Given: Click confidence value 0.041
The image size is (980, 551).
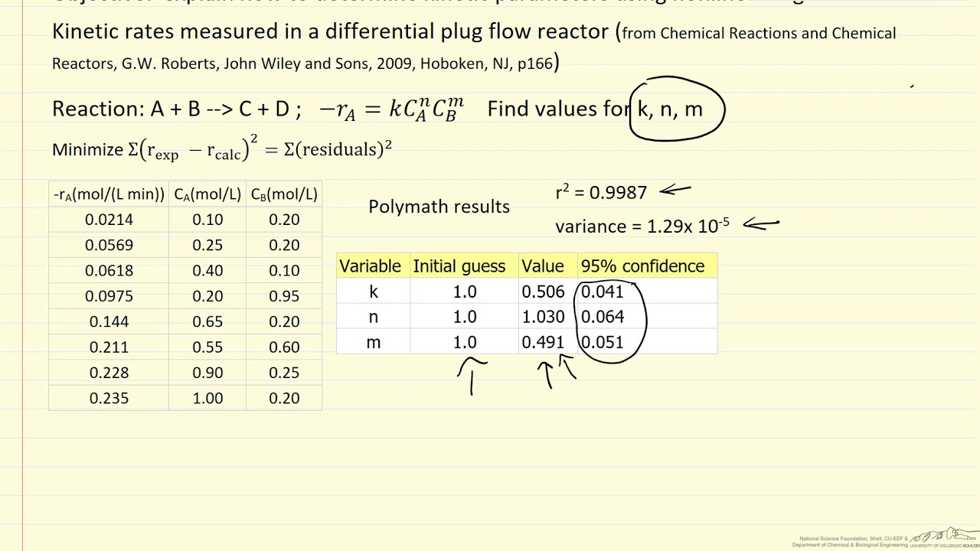Looking at the screenshot, I should [603, 292].
